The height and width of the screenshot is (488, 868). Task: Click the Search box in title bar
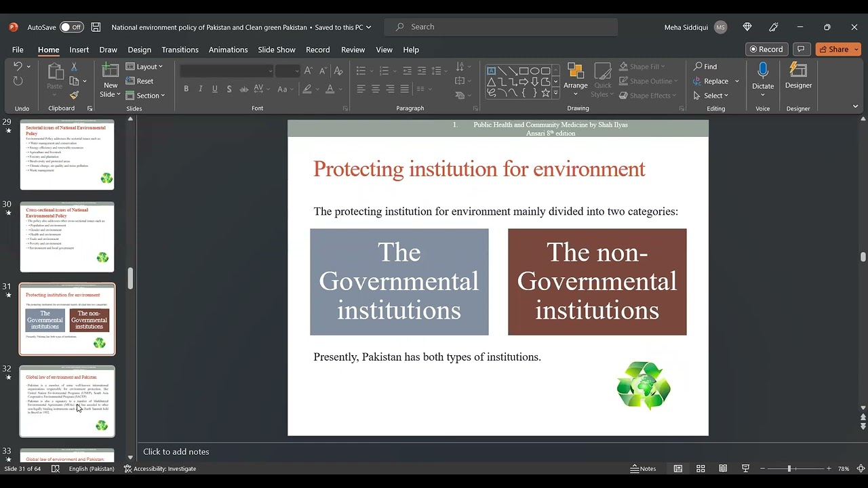pyautogui.click(x=501, y=27)
